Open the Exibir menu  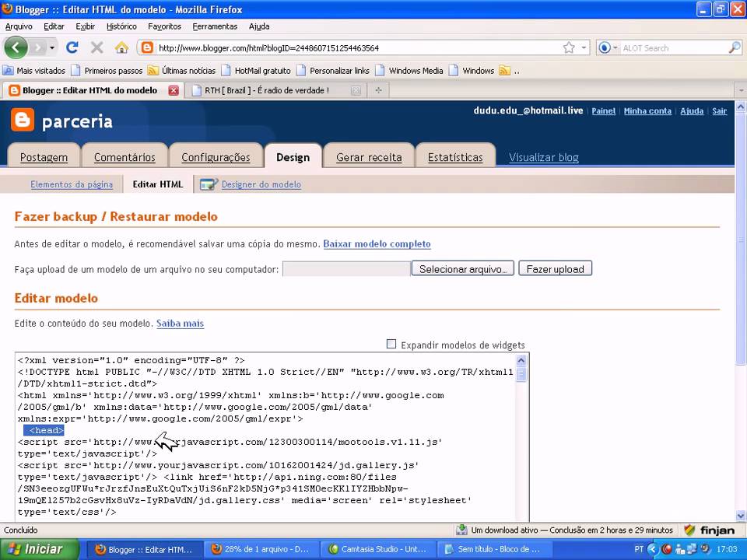(x=86, y=26)
